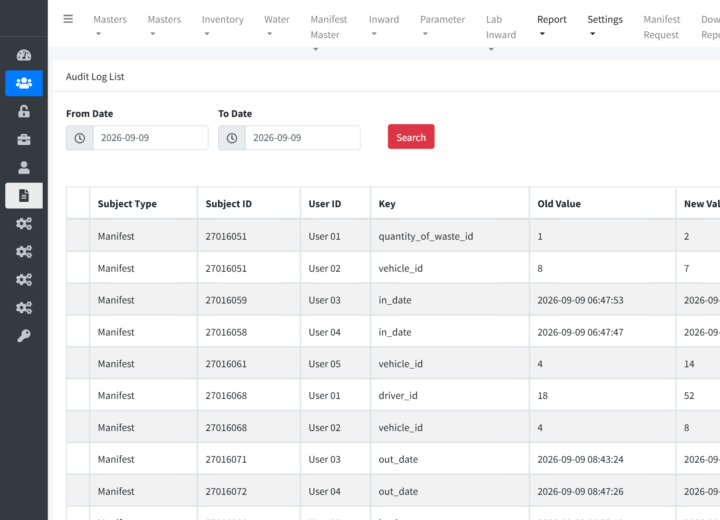The image size is (720, 520).
Task: Select the highlighted users group icon
Action: click(x=24, y=83)
